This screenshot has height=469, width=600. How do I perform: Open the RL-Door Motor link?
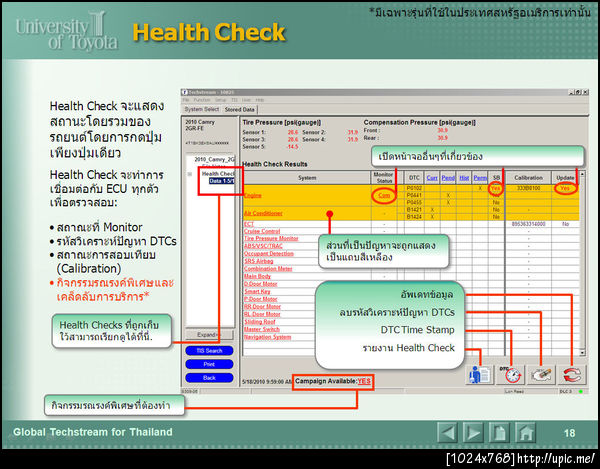coord(262,314)
